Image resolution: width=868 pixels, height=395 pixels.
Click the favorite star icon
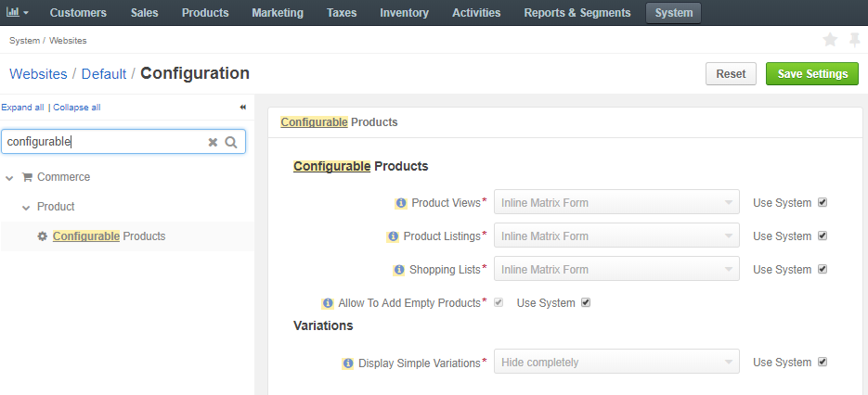coord(830,40)
